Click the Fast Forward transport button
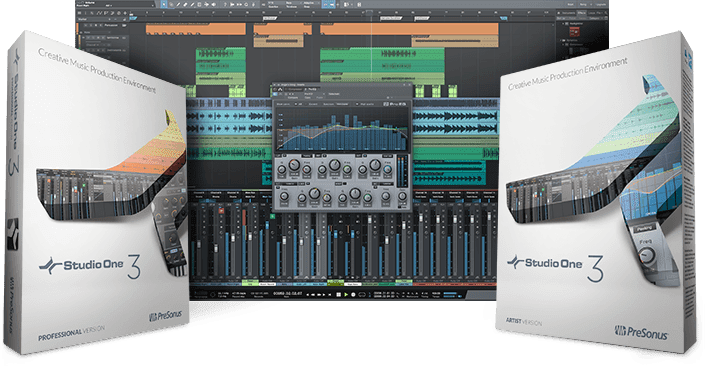This screenshot has width=705, height=366. (319, 295)
